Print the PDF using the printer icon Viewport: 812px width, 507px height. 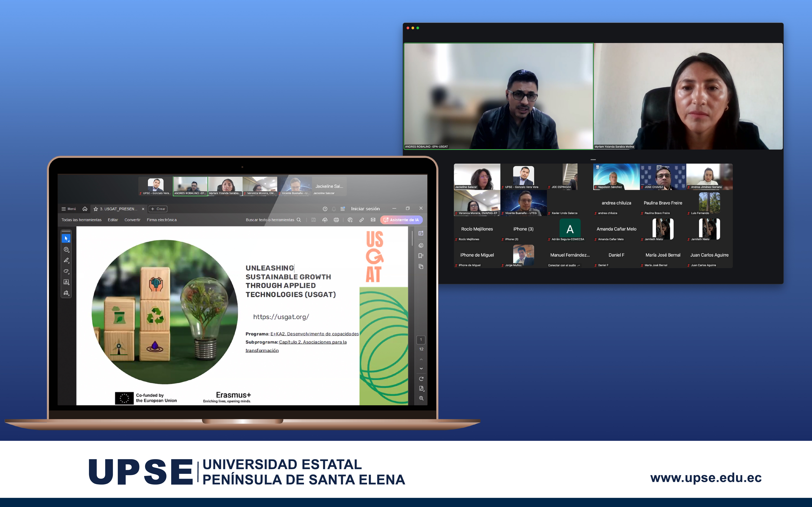(x=336, y=220)
